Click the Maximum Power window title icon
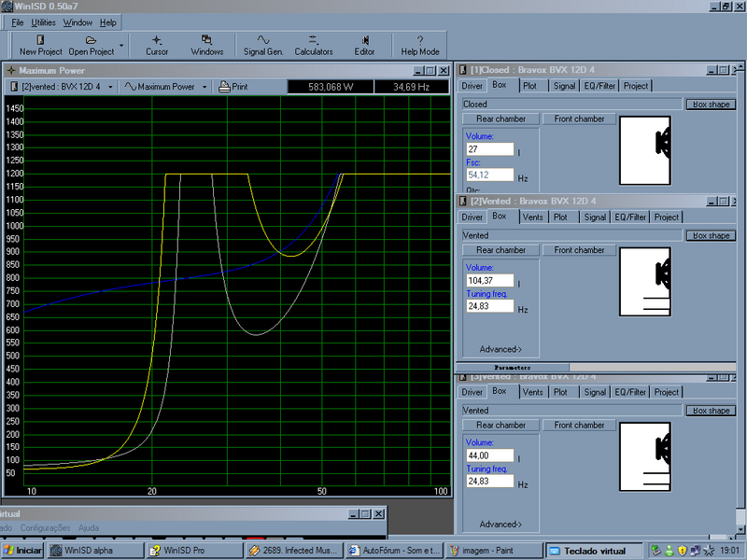 [11, 71]
